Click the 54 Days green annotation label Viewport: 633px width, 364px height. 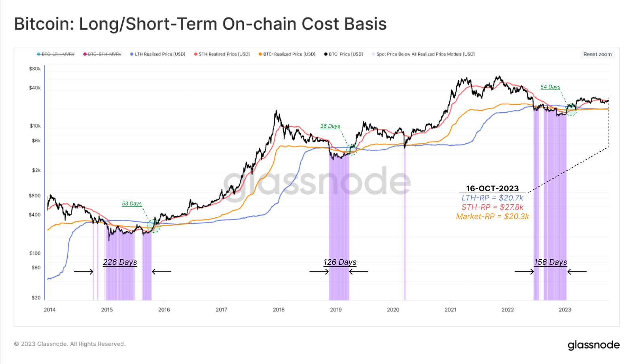(550, 87)
